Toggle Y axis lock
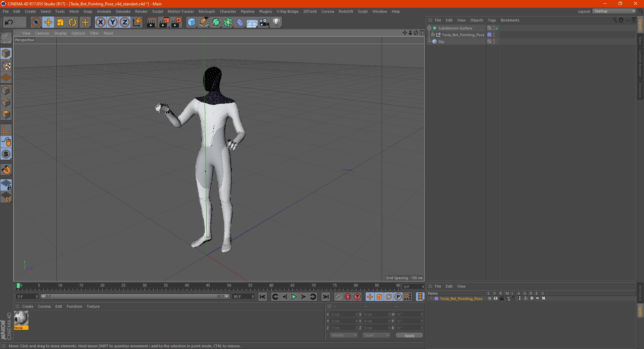 pos(113,22)
